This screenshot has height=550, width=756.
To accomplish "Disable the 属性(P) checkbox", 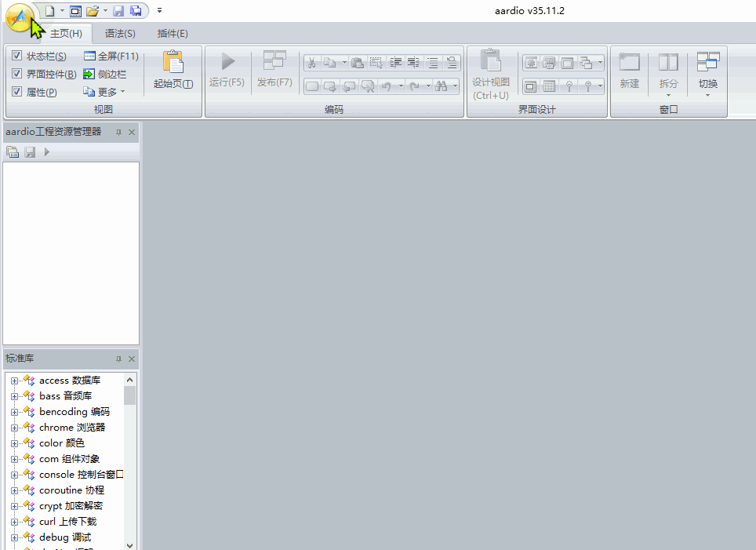I will click(17, 92).
